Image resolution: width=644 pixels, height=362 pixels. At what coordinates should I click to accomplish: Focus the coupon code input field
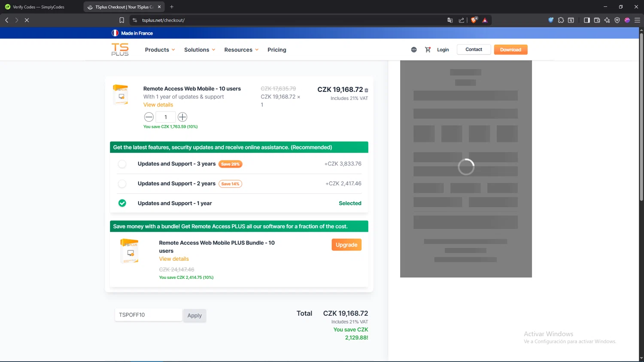(148, 315)
